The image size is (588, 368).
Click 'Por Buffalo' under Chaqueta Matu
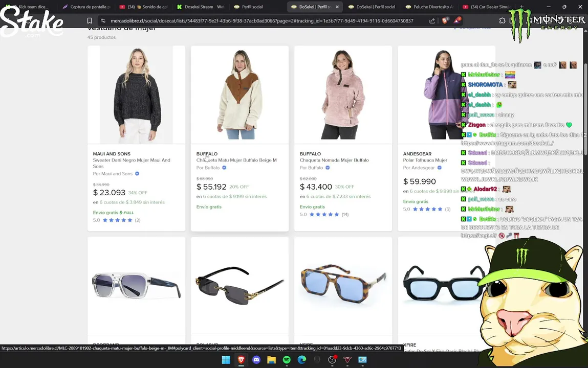[x=208, y=168]
